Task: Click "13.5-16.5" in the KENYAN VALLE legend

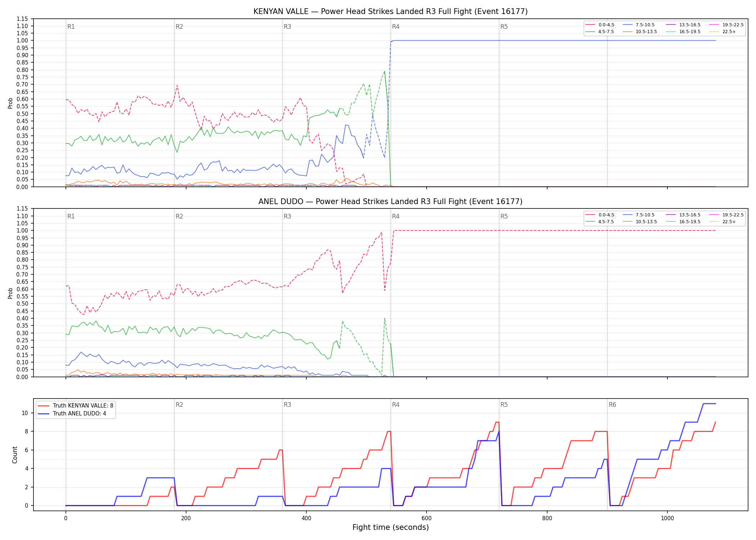Action: pos(690,25)
